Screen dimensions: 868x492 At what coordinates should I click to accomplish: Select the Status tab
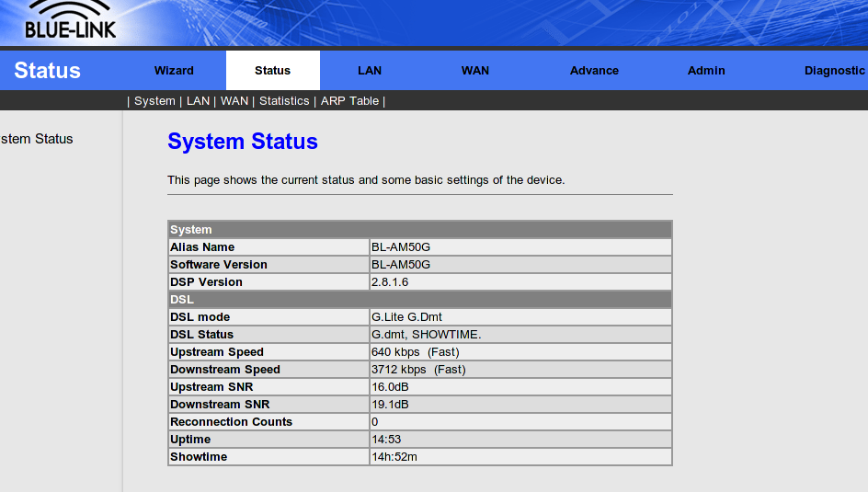coord(272,70)
